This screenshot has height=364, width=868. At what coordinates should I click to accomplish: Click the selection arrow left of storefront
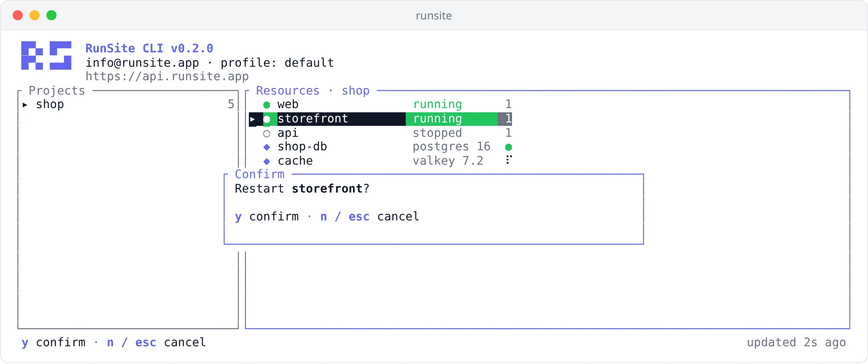pos(252,119)
